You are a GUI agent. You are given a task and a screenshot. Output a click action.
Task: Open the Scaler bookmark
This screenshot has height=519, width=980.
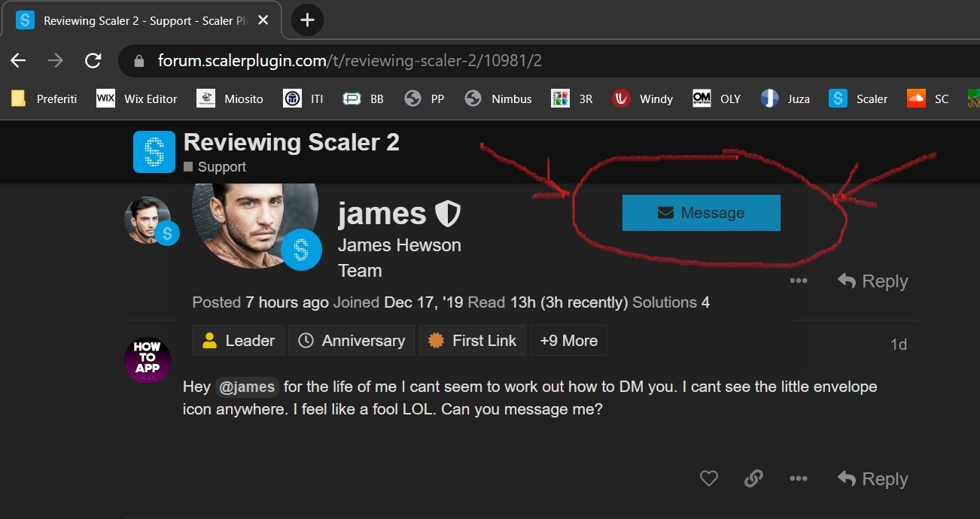pos(859,99)
